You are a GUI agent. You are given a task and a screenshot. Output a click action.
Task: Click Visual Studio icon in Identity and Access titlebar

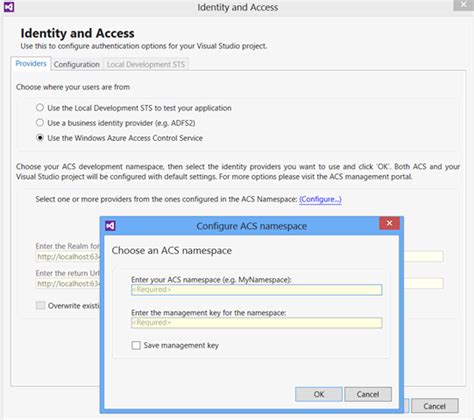[9, 7]
